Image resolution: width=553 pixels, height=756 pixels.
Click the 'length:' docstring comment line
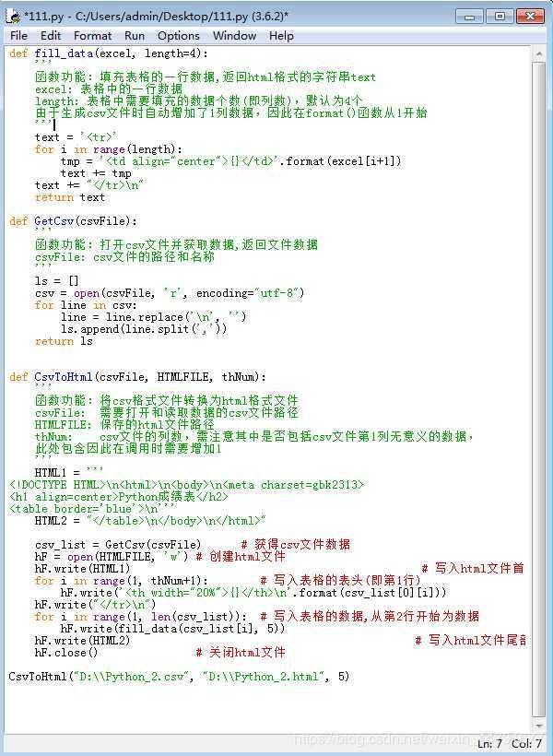[199, 101]
